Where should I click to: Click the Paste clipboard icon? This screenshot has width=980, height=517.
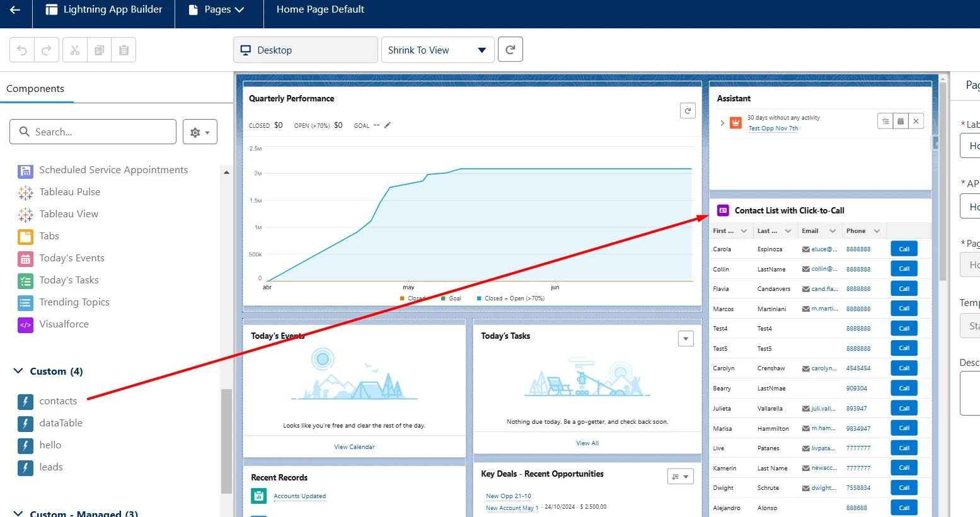(x=124, y=50)
